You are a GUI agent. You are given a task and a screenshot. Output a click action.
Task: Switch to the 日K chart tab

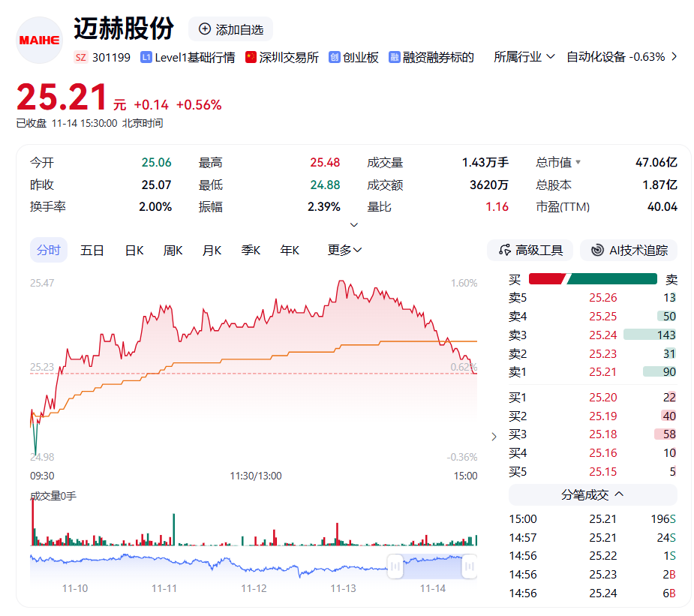(134, 250)
